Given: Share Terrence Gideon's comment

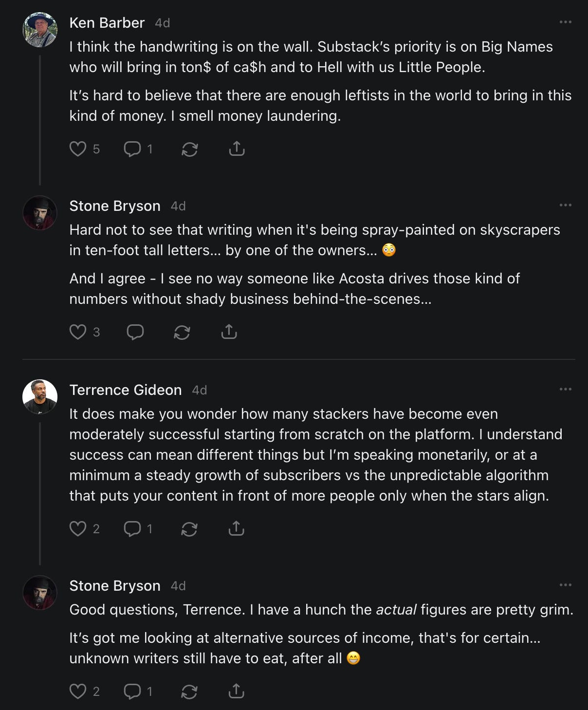Looking at the screenshot, I should [x=236, y=528].
